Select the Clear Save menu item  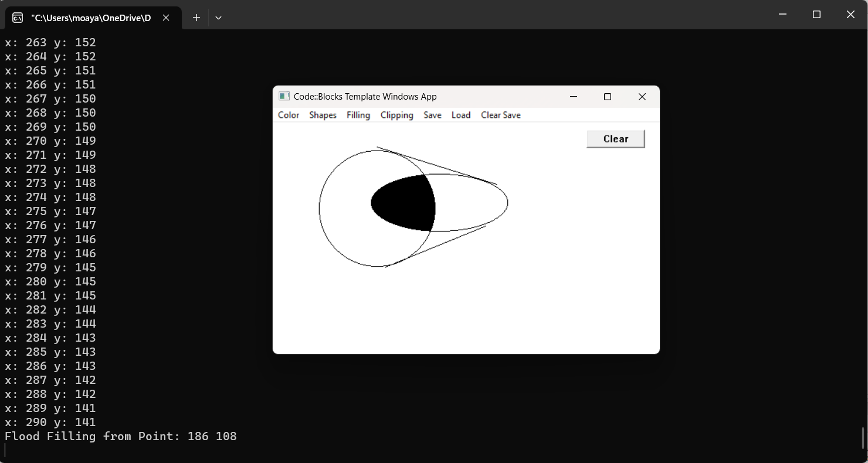click(x=500, y=115)
